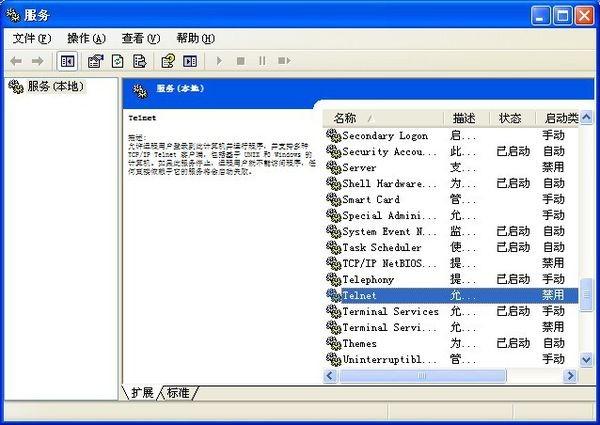Click the Start Service play button
This screenshot has width=600, height=425.
pyautogui.click(x=219, y=61)
